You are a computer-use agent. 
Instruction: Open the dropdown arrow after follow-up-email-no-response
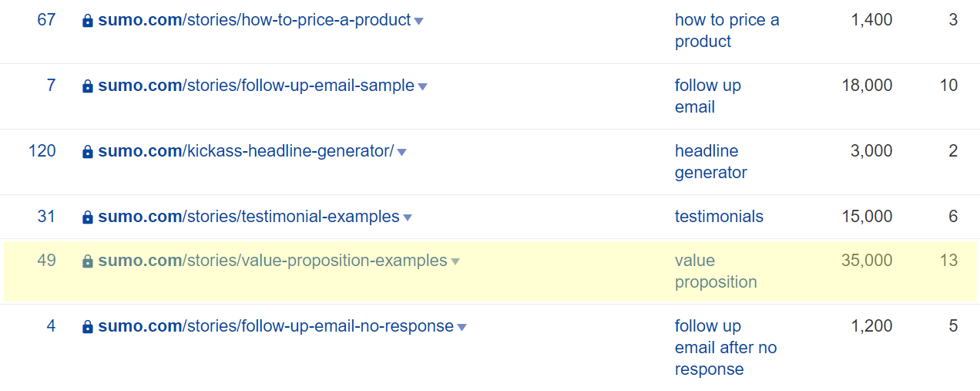point(461,328)
